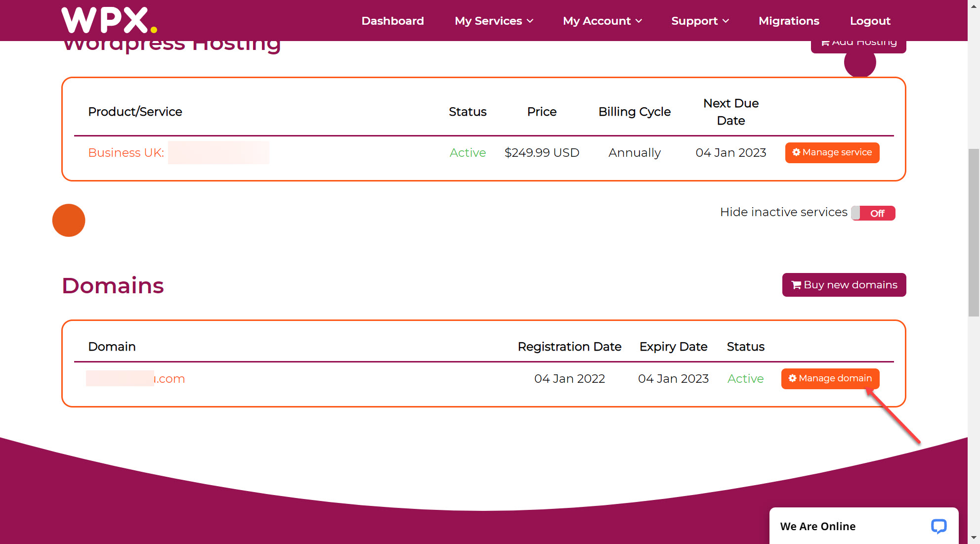The width and height of the screenshot is (980, 544).
Task: Go to the Migrations page
Action: coord(789,21)
